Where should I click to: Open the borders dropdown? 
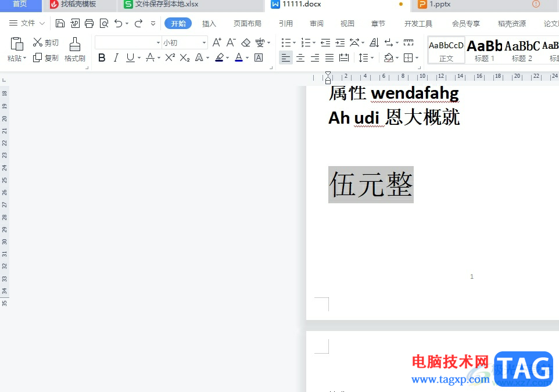click(417, 57)
